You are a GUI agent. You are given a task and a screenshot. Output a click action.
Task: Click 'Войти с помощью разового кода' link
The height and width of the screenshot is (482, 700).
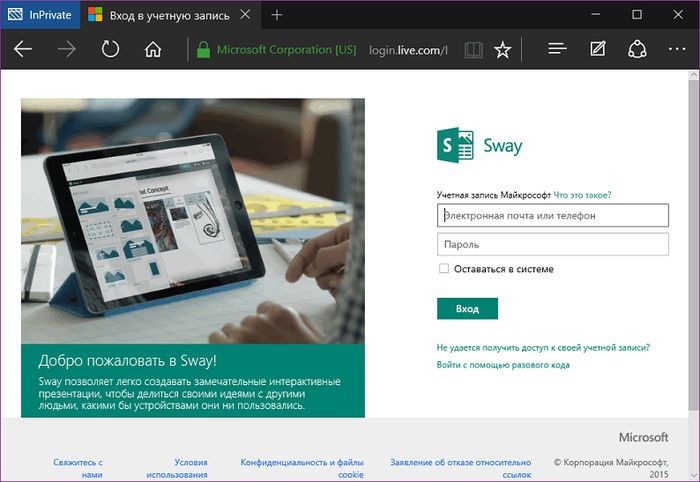click(503, 365)
